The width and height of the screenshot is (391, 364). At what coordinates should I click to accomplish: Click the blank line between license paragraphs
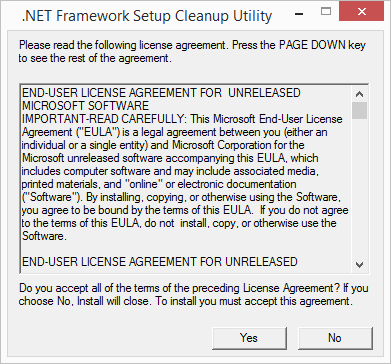(x=185, y=249)
